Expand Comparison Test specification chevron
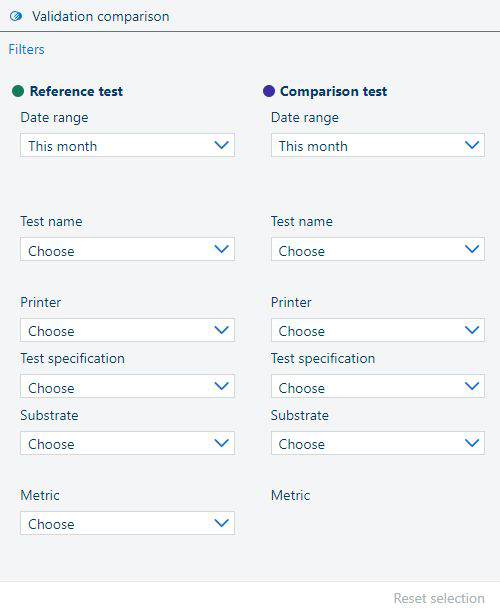The height and width of the screenshot is (613, 500). [x=472, y=386]
